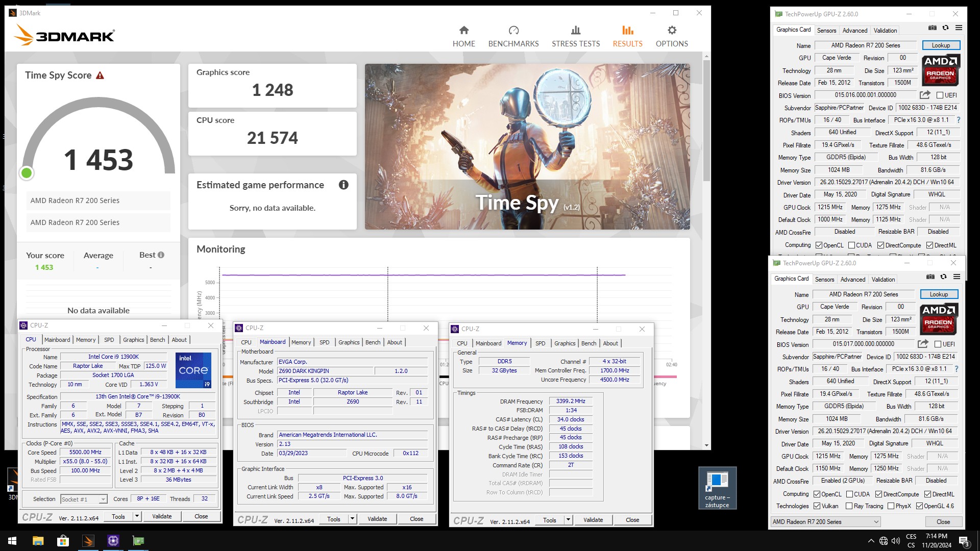Click Close button in lower GPU-Z
The image size is (980, 551).
(943, 522)
